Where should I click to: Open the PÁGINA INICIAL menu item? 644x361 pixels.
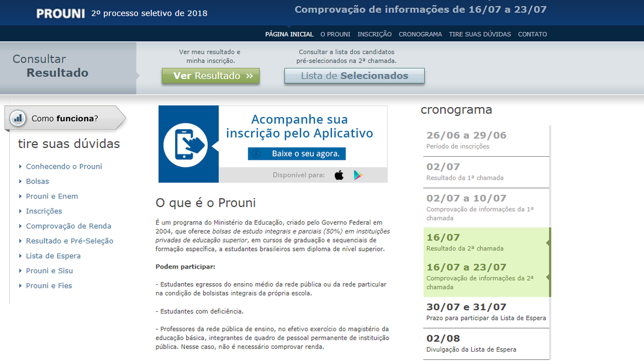289,34
